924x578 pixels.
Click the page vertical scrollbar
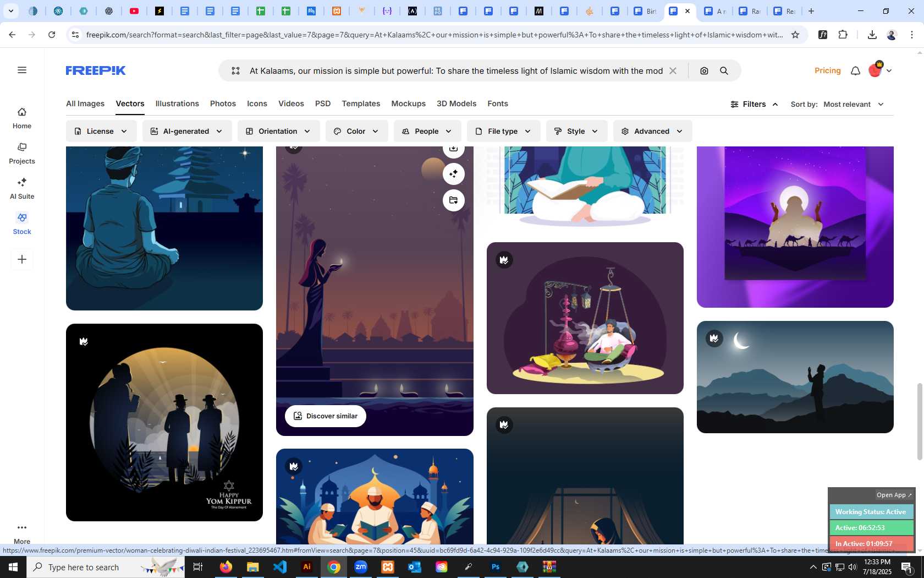[x=919, y=421]
